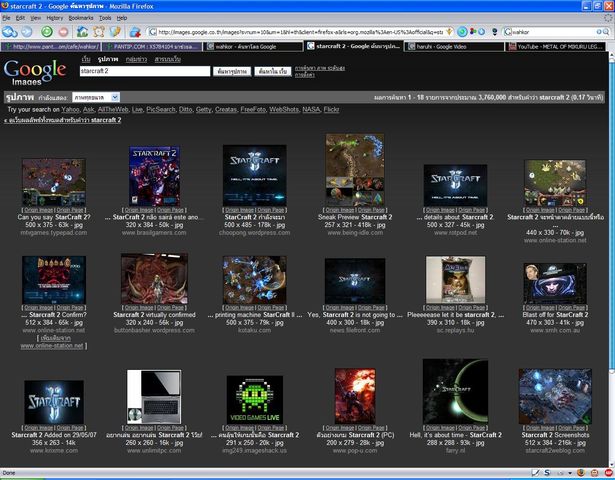Open the Getty alternative search link

pos(204,109)
